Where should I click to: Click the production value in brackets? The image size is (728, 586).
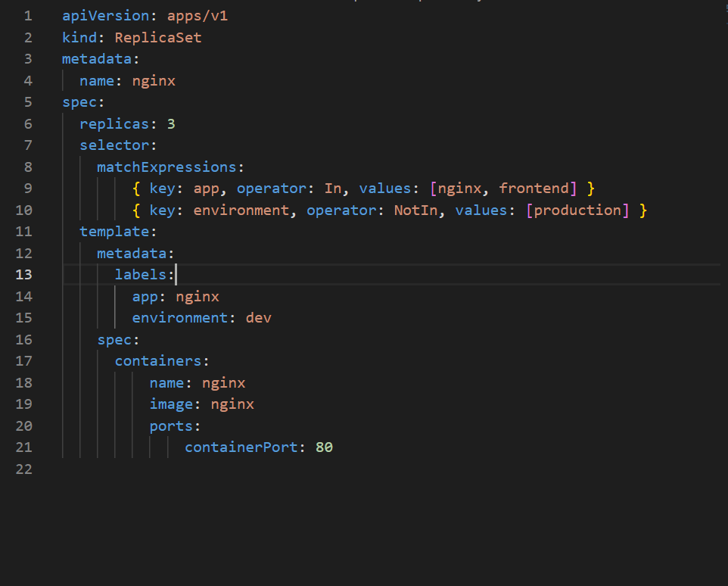coord(577,210)
